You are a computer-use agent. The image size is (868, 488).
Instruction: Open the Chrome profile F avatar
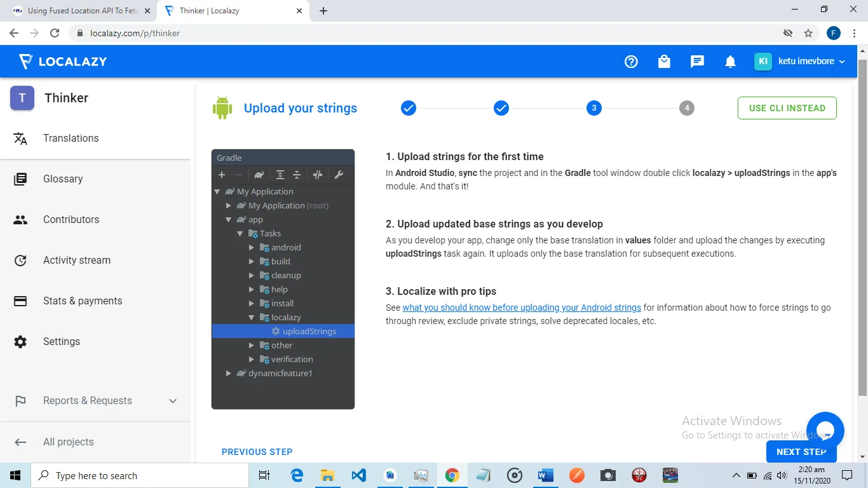(834, 33)
